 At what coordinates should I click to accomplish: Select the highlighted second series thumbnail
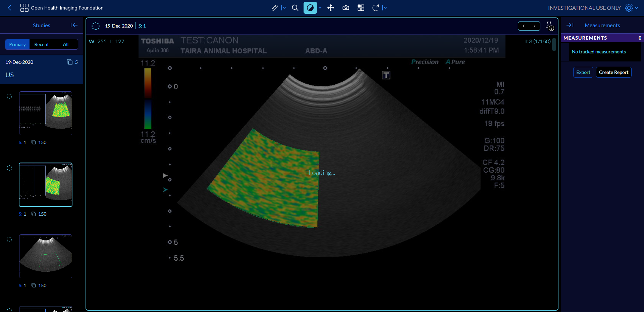[x=46, y=185]
